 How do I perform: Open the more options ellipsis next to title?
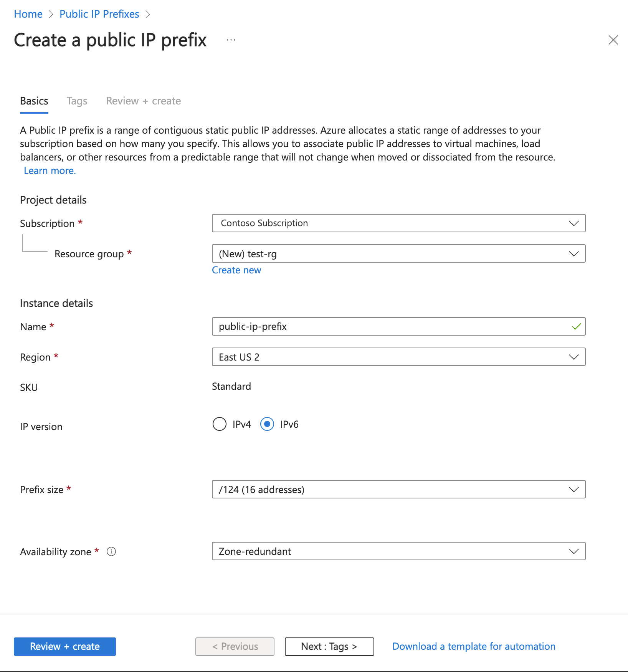(x=231, y=40)
